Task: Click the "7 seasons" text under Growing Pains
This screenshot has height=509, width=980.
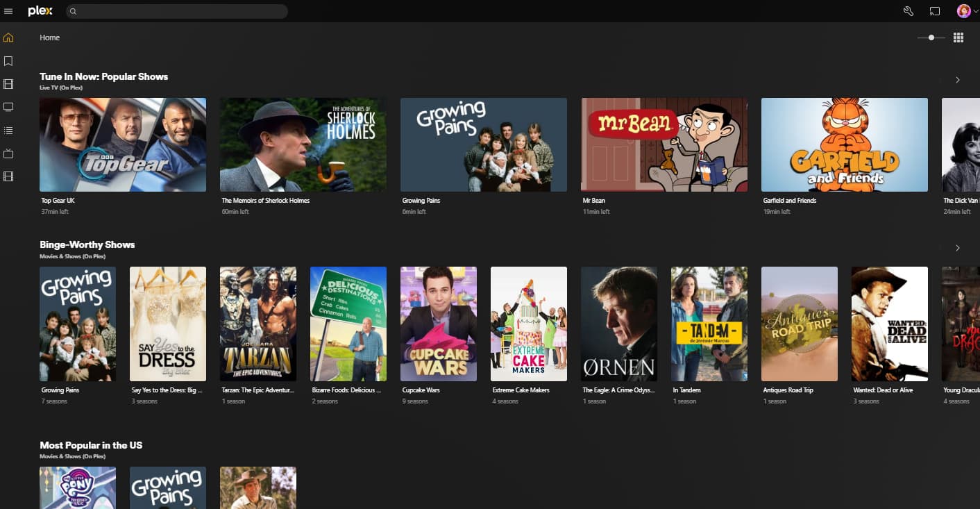Action: pos(53,401)
